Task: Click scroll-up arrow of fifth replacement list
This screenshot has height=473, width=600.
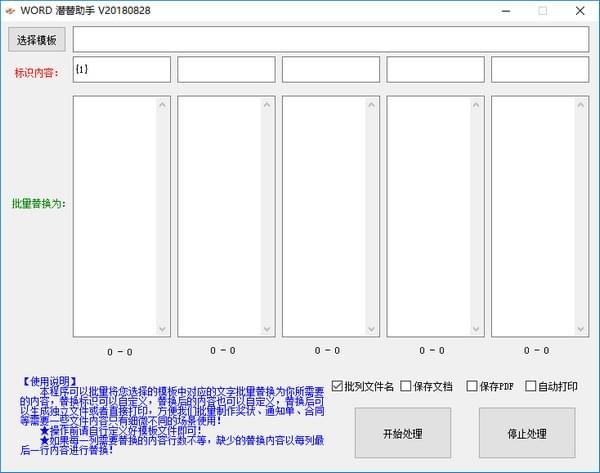Action: click(580, 104)
